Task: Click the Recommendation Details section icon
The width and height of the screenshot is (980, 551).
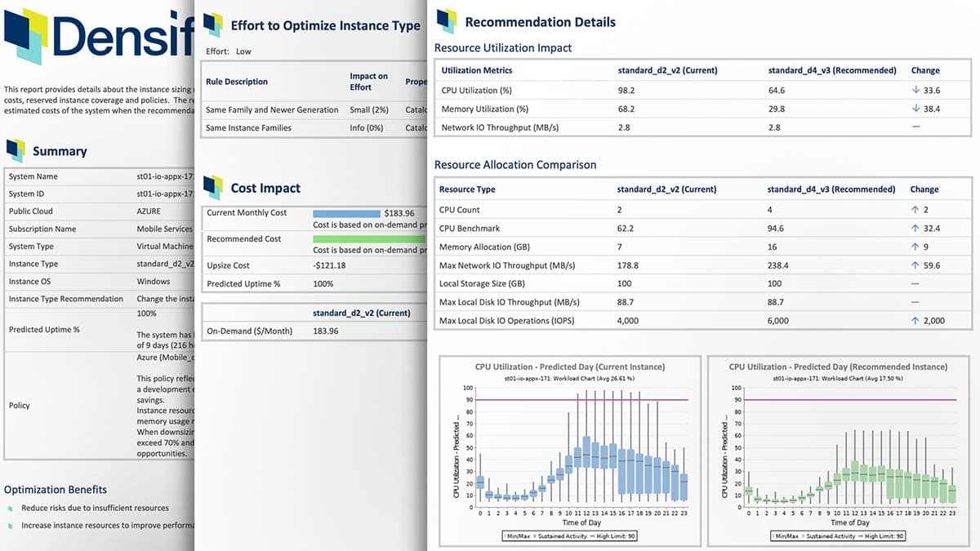Action: tap(446, 20)
